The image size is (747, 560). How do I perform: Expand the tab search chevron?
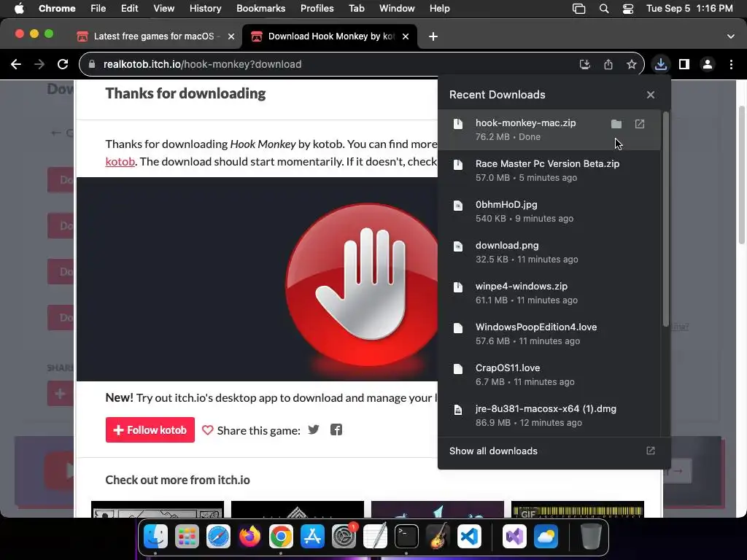[730, 36]
